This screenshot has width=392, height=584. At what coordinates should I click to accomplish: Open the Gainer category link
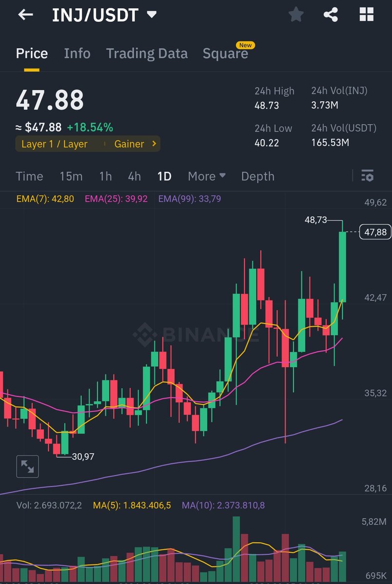tap(129, 144)
